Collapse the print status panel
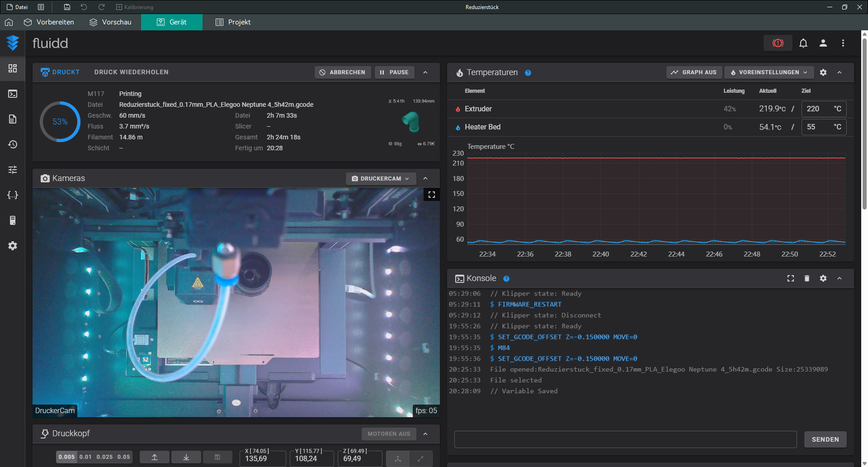This screenshot has height=467, width=868. 425,72
